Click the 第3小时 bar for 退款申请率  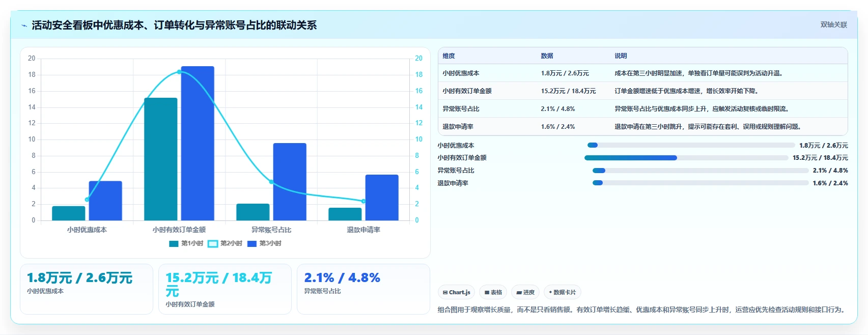tap(382, 198)
